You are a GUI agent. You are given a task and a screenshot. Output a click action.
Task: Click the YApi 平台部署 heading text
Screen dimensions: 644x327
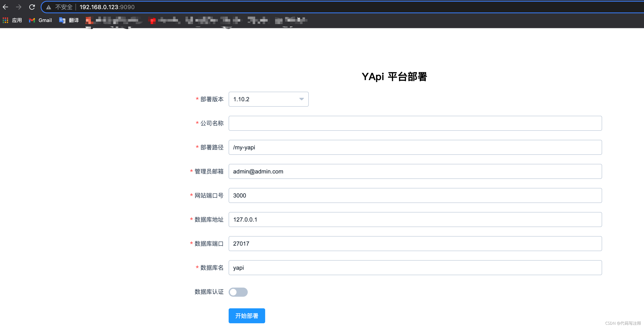(x=394, y=77)
